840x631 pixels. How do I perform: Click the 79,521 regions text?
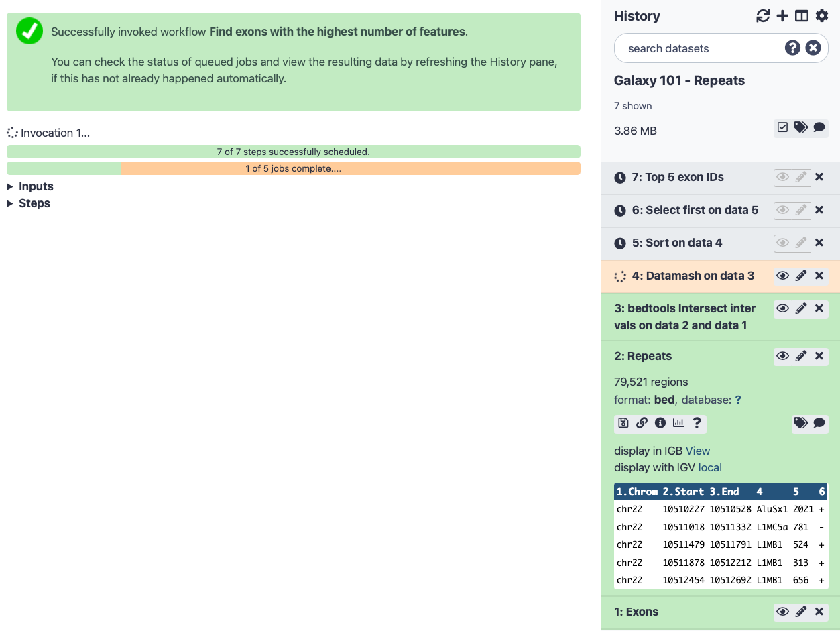point(651,382)
